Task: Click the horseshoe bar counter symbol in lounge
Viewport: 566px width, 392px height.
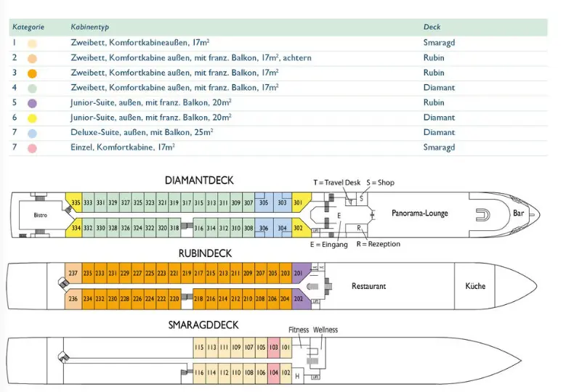Action: (482, 215)
